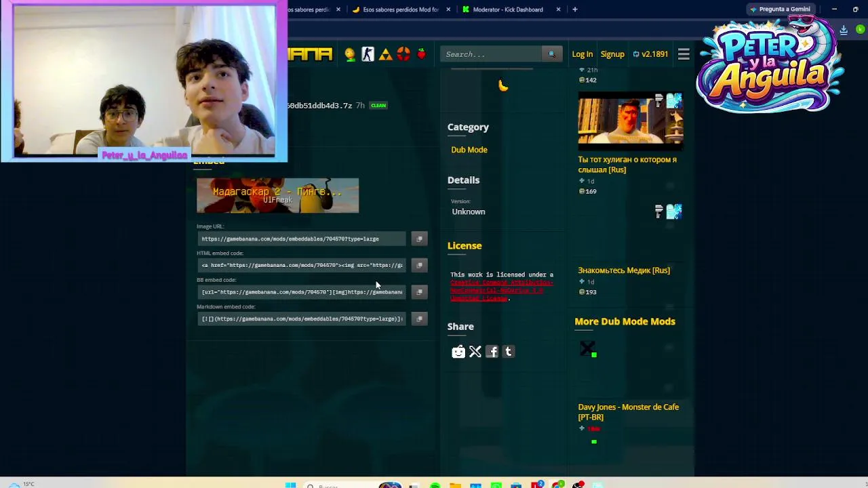Click the Мадагаскар 2 embed banner image

click(277, 196)
